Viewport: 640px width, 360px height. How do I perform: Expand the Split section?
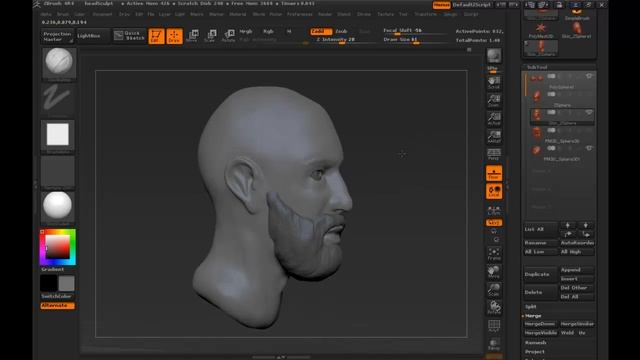click(531, 307)
